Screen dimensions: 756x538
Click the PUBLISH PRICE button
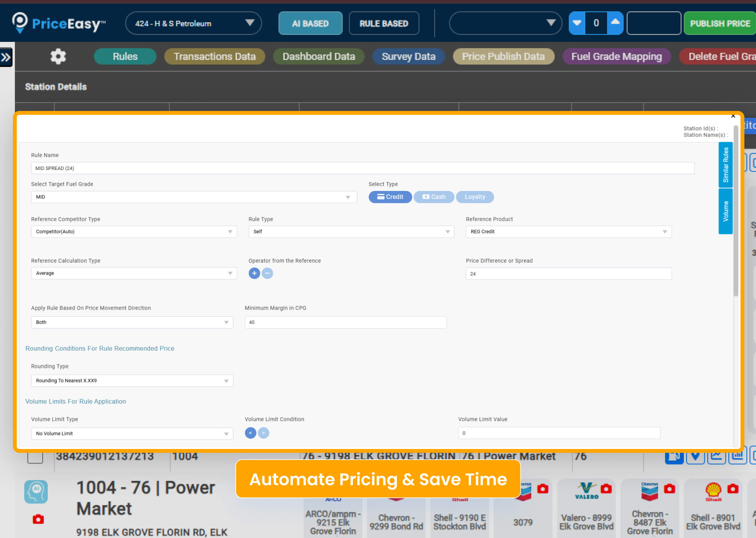(720, 23)
